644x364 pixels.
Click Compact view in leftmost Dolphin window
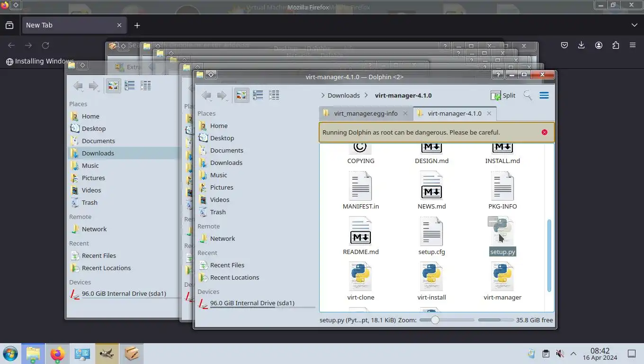point(130,86)
